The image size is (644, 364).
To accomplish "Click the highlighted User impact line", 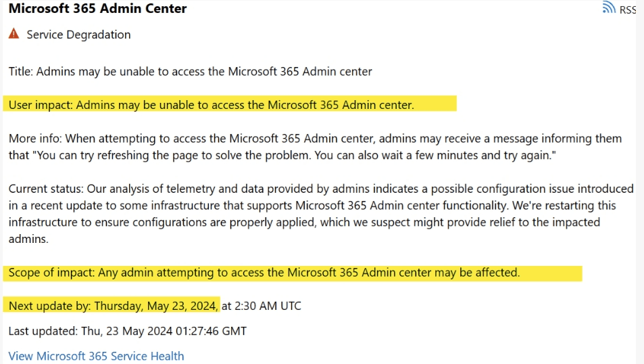I will coord(211,104).
